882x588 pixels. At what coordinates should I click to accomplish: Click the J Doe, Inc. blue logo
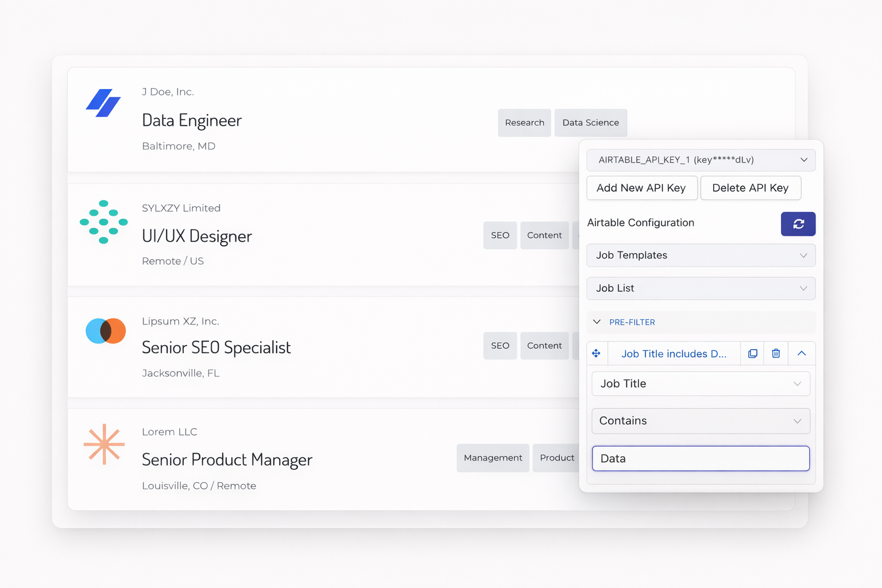point(103,103)
